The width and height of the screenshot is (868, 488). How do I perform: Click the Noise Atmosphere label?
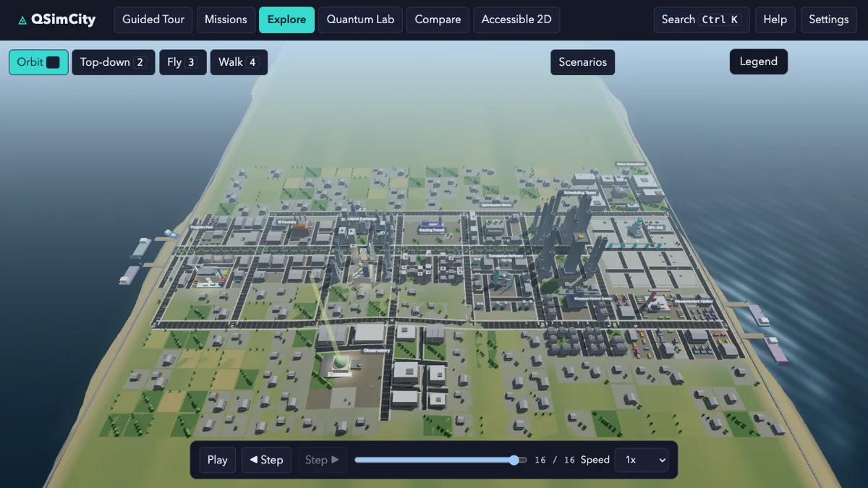coord(629,164)
